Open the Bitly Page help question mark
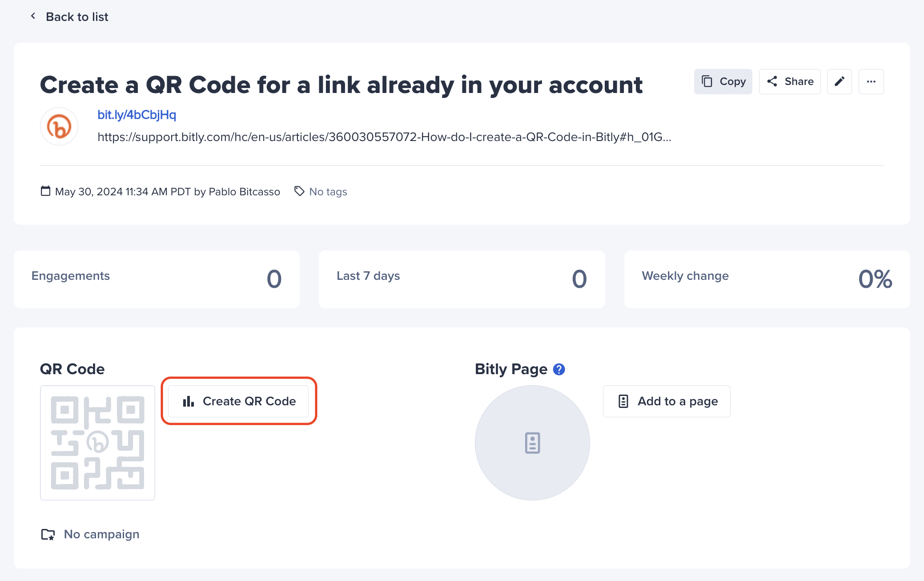Viewport: 924px width, 581px height. (559, 369)
